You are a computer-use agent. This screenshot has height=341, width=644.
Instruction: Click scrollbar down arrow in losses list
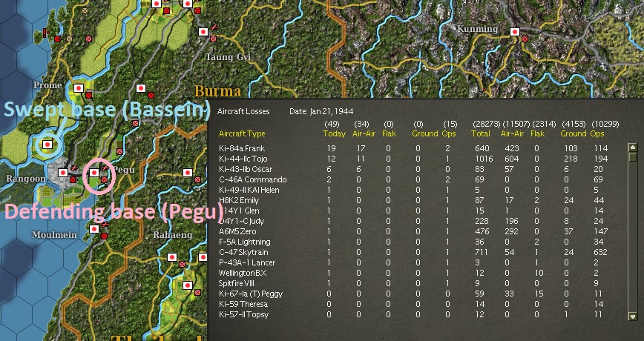click(x=633, y=316)
